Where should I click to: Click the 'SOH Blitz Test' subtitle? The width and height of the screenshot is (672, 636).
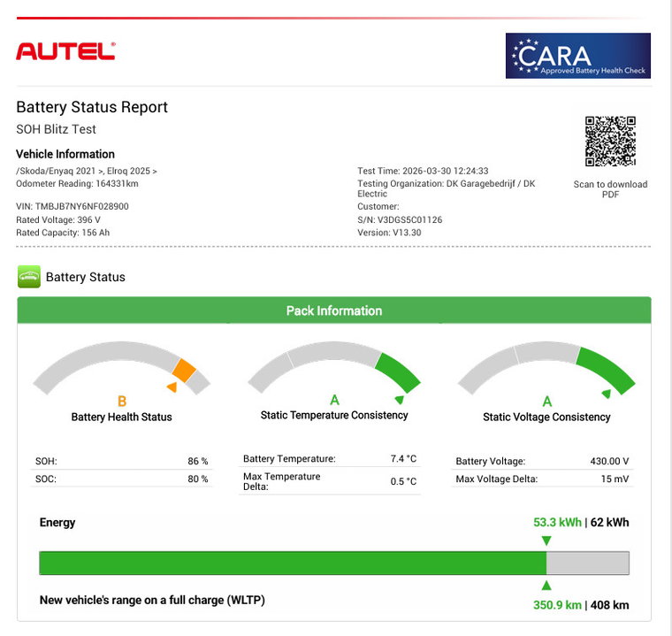coord(56,129)
